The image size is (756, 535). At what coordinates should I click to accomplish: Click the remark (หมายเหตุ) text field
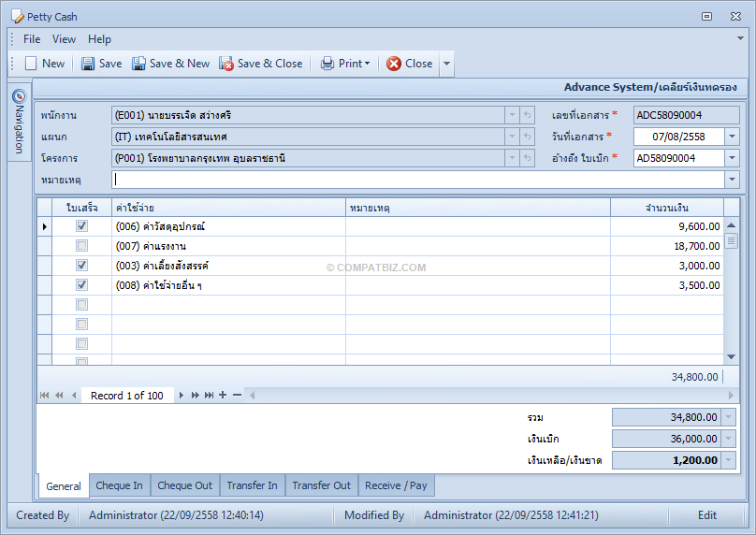pos(418,180)
